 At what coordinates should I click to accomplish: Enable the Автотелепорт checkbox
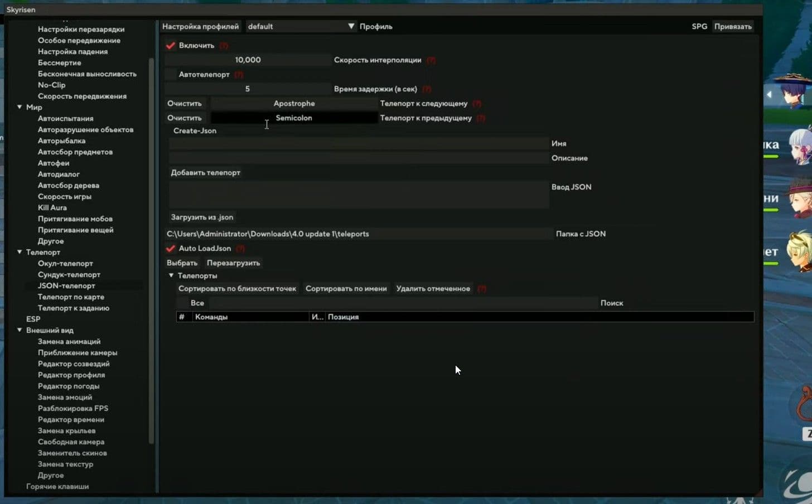pyautogui.click(x=171, y=75)
